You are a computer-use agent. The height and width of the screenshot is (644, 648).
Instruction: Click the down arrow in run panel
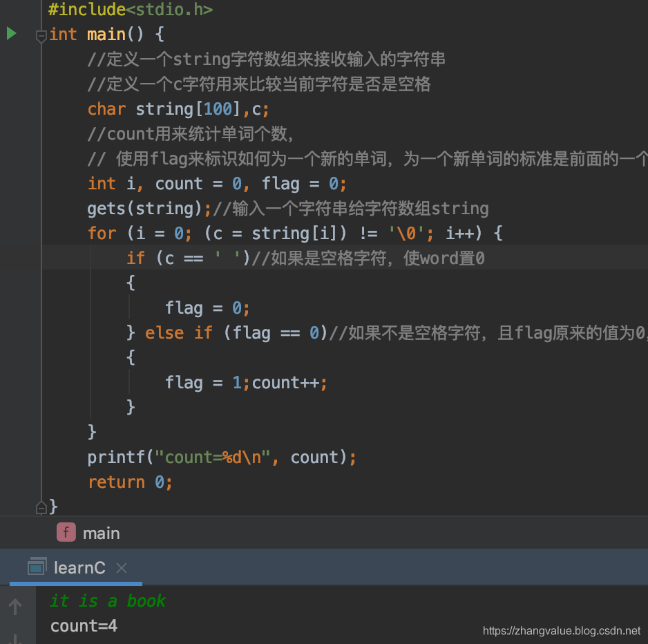15,637
